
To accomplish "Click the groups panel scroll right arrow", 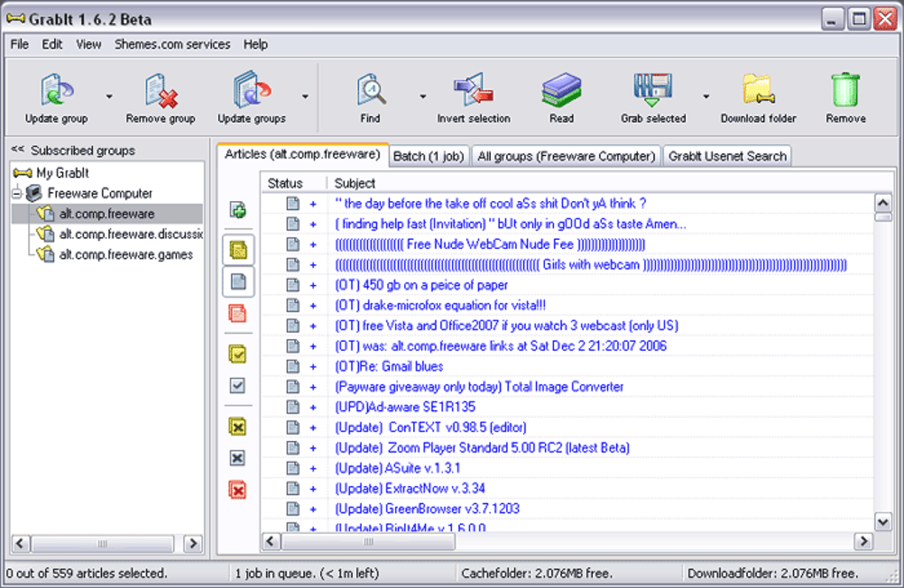I will [x=192, y=544].
